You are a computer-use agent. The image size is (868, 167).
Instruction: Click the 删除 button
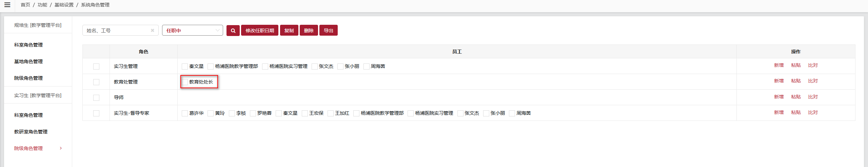pos(309,30)
